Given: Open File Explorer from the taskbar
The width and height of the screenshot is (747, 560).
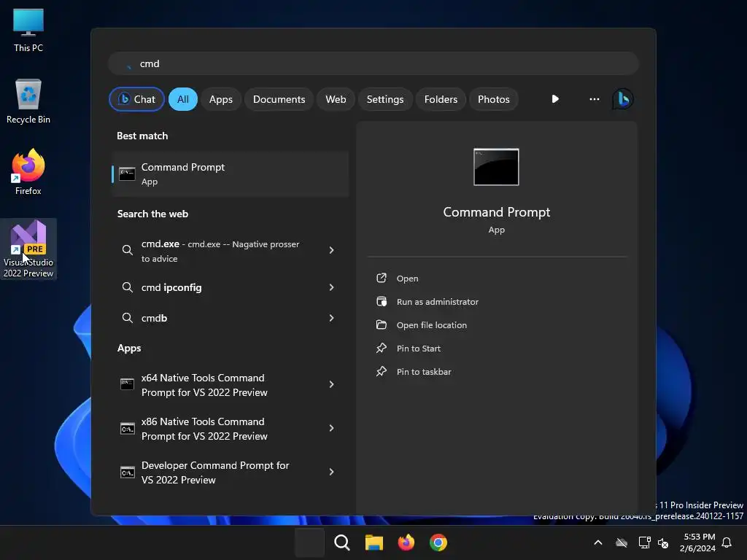Looking at the screenshot, I should pyautogui.click(x=374, y=542).
